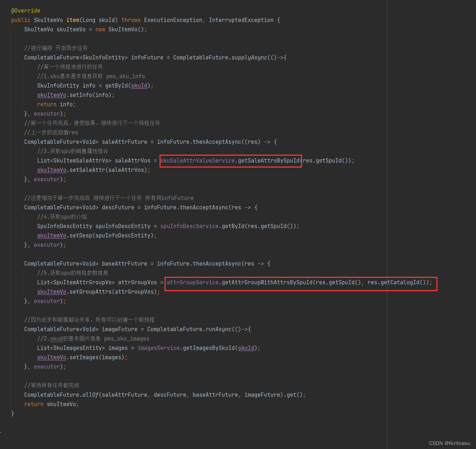
Task: Click setDesp(spuInfoDescEntity) call
Action: (x=112, y=236)
